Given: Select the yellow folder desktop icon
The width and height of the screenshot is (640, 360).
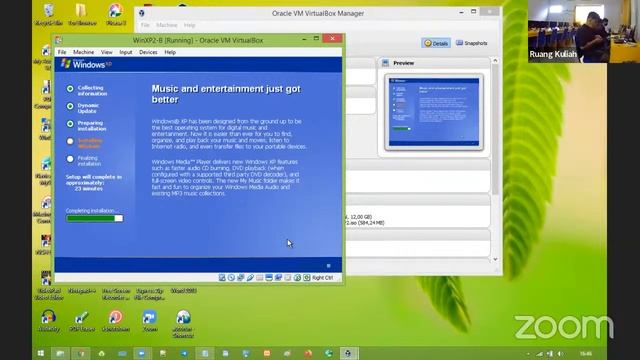Looking at the screenshot, I should click(82, 15).
